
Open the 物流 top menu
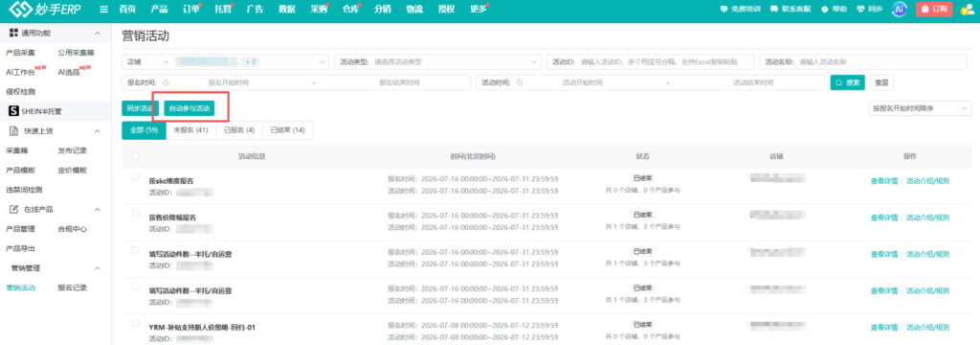point(414,10)
